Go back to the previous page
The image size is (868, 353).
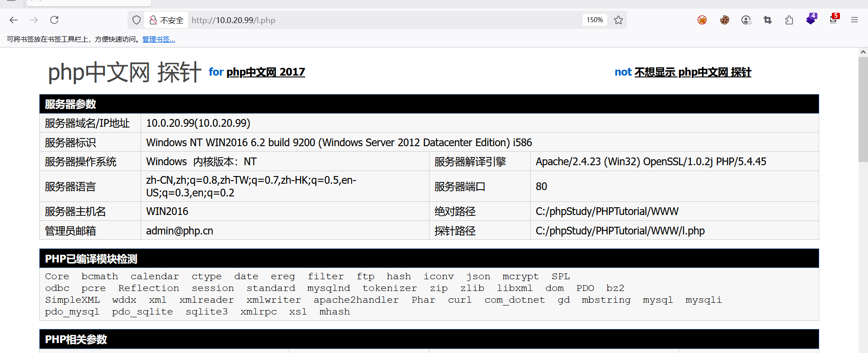[x=14, y=20]
